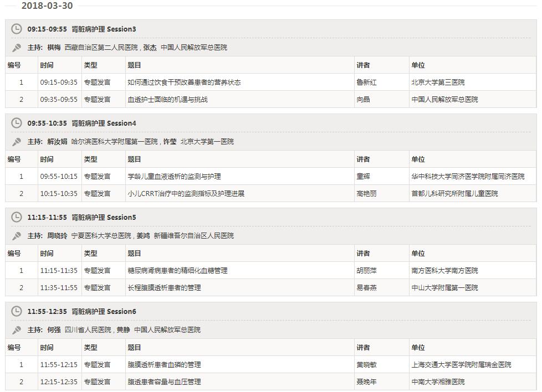This screenshot has height=392, width=542.
Task: Click the speaker name 高艳丽
Action: [367, 194]
